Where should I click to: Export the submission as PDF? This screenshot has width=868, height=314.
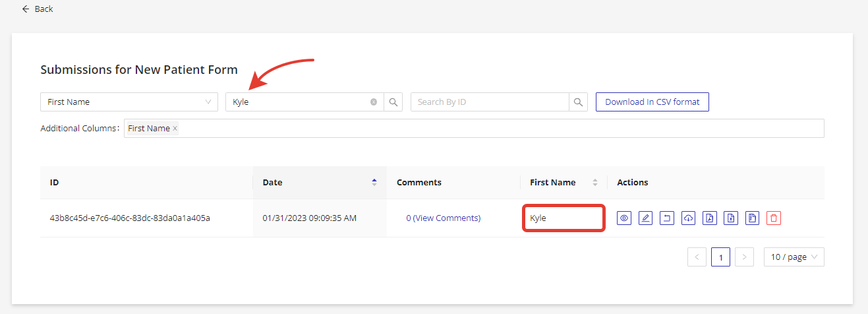coord(709,218)
